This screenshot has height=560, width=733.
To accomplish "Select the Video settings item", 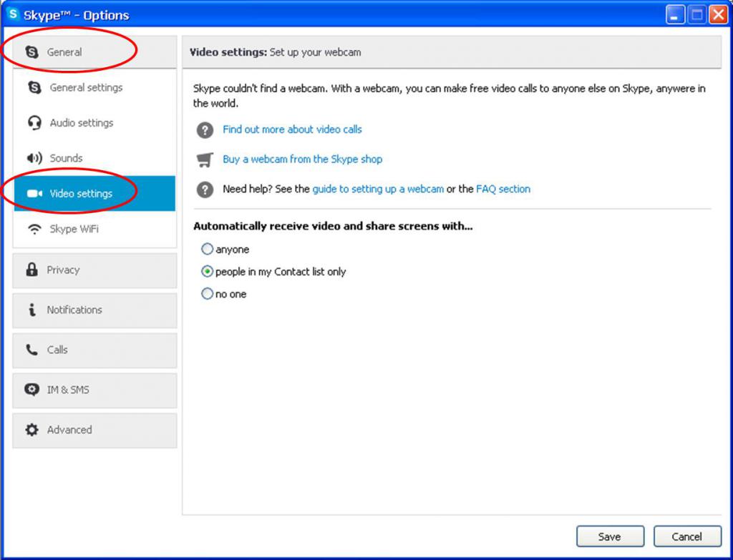I will (94, 193).
